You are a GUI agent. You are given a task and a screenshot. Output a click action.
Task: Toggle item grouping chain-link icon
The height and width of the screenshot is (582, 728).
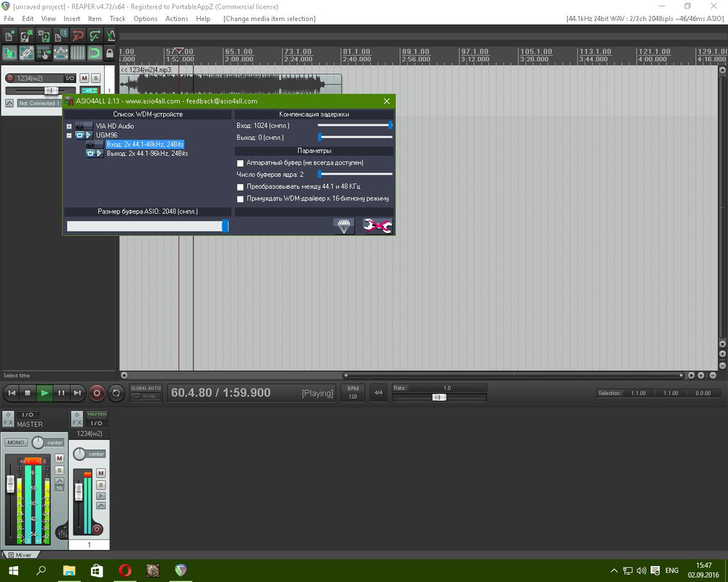(26, 53)
